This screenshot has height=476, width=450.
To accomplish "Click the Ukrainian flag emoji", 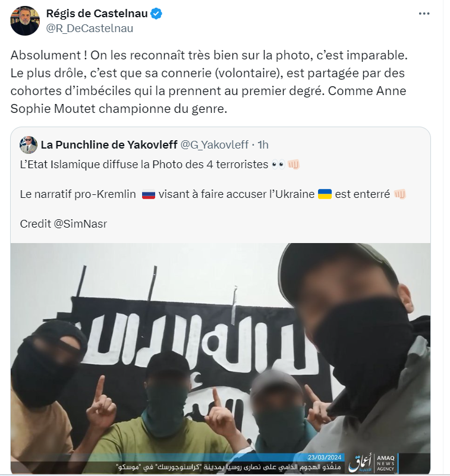I will coord(325,194).
